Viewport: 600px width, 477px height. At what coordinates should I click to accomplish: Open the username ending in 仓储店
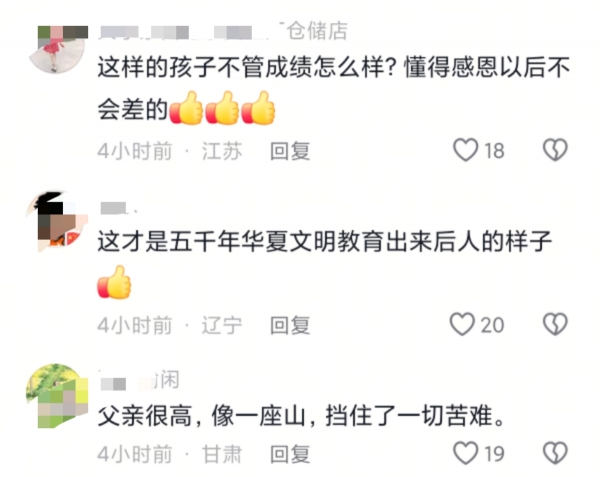[x=223, y=31]
